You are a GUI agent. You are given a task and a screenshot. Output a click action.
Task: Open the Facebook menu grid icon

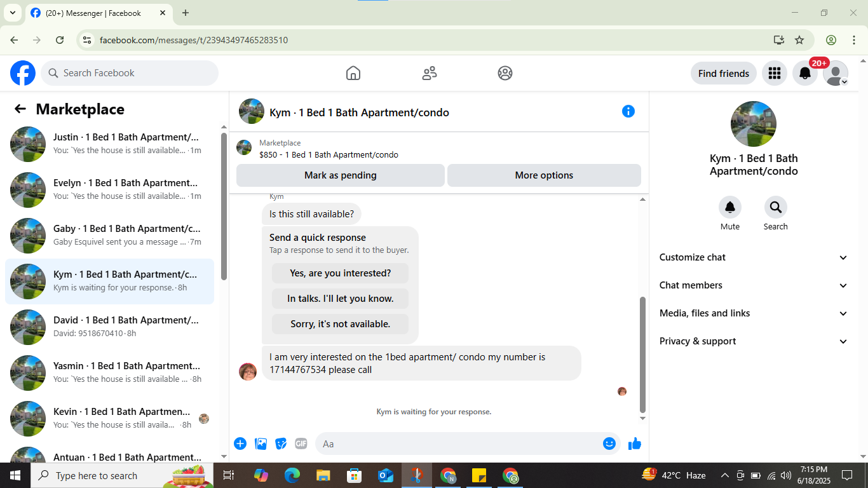click(774, 73)
